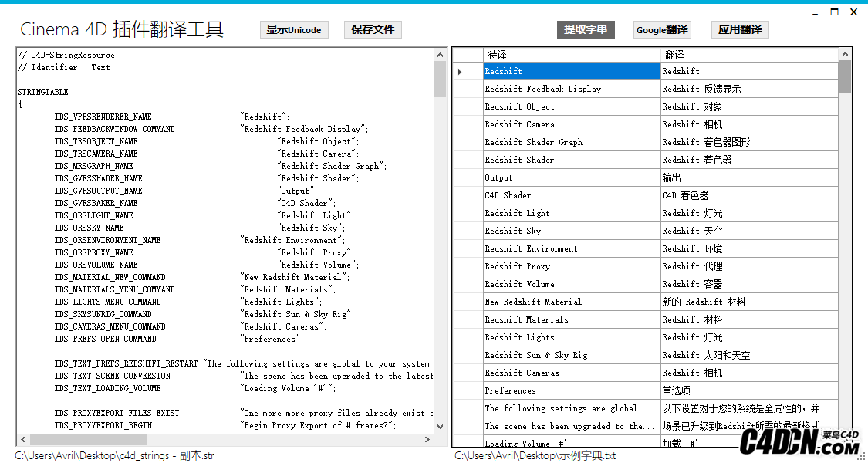Select "Redshift Sky" cell in 待译 column
Viewport: 868px width, 463px height.
tap(572, 231)
